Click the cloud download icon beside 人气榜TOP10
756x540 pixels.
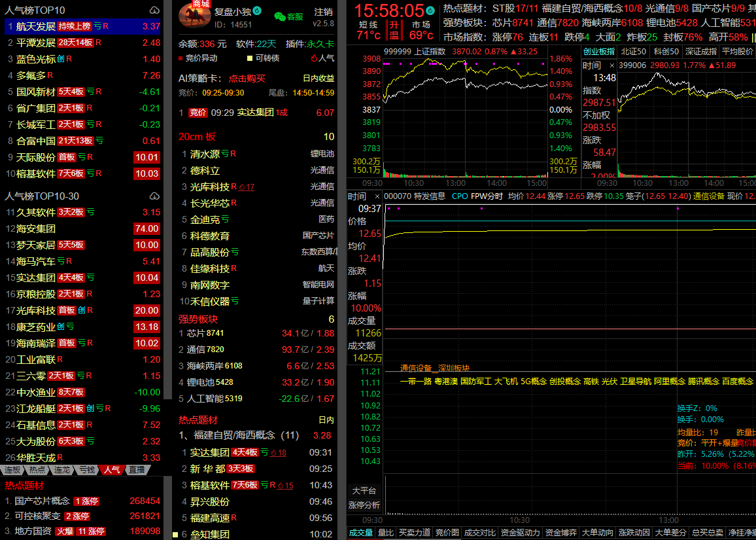tap(154, 10)
